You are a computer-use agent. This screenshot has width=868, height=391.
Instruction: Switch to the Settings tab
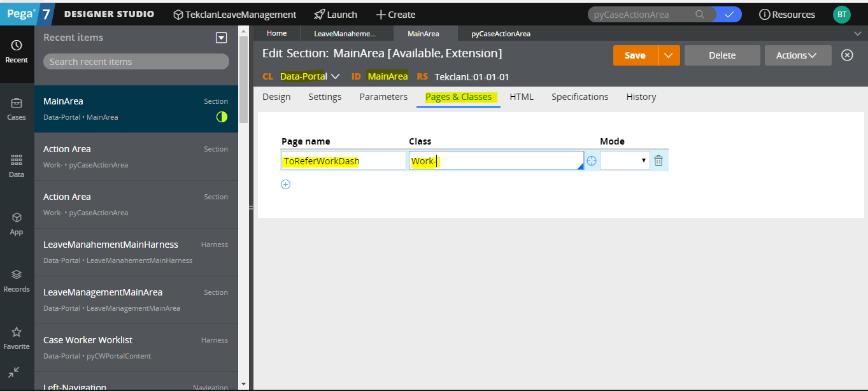point(325,97)
